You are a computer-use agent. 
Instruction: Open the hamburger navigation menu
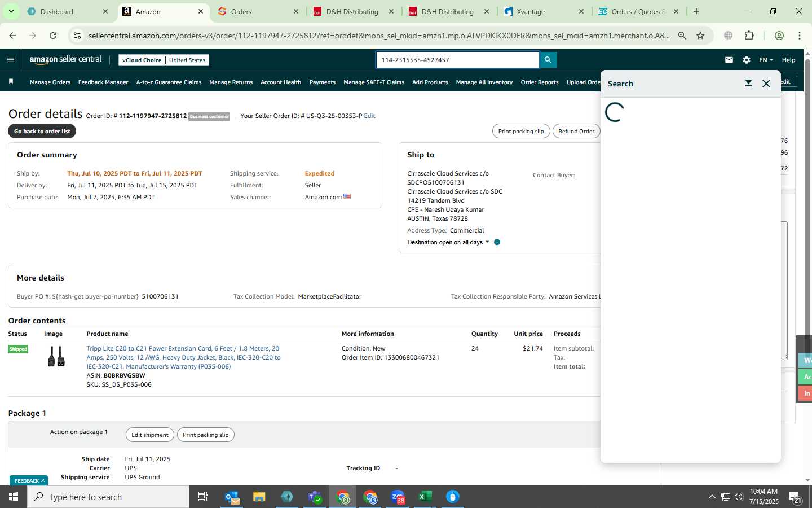click(11, 60)
